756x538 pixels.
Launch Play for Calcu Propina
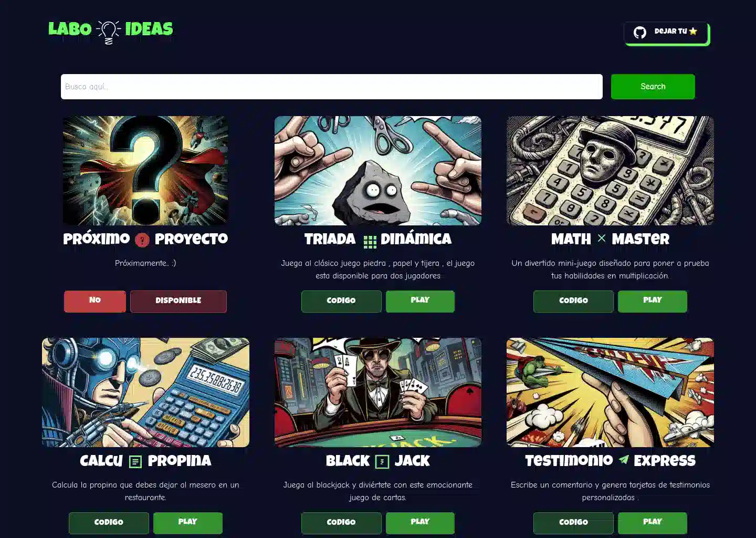(188, 523)
